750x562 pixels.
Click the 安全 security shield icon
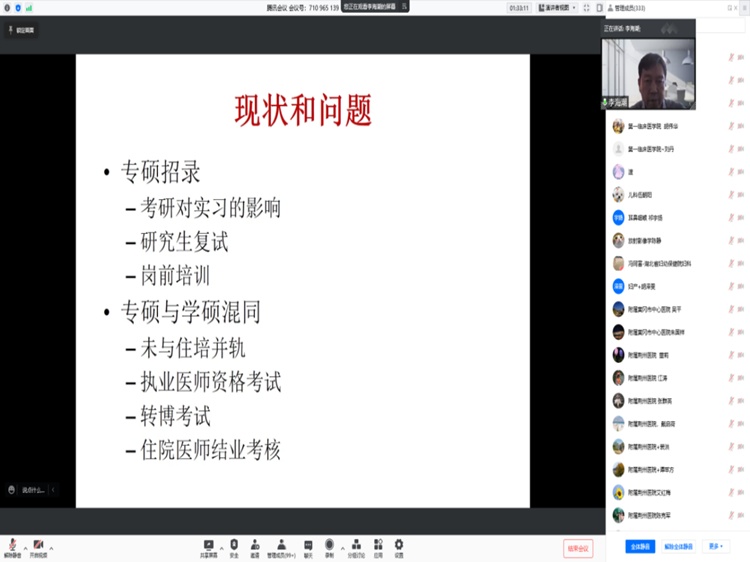pos(234,544)
